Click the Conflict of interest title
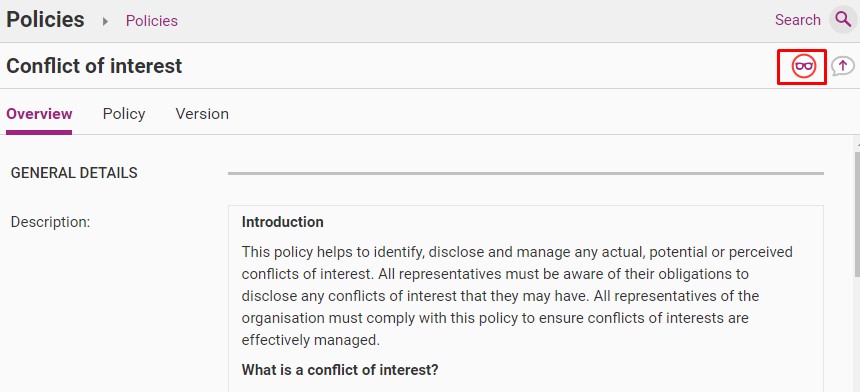The height and width of the screenshot is (392, 860). pos(94,66)
